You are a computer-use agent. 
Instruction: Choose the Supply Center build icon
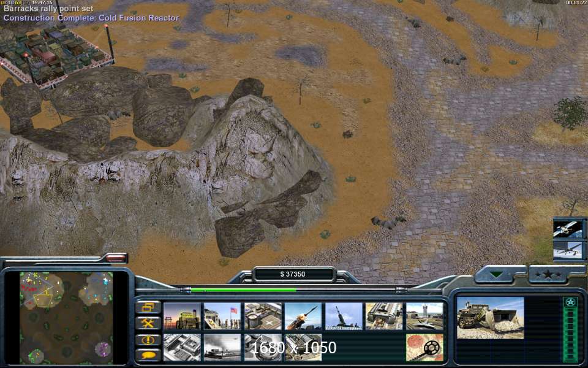[263, 316]
